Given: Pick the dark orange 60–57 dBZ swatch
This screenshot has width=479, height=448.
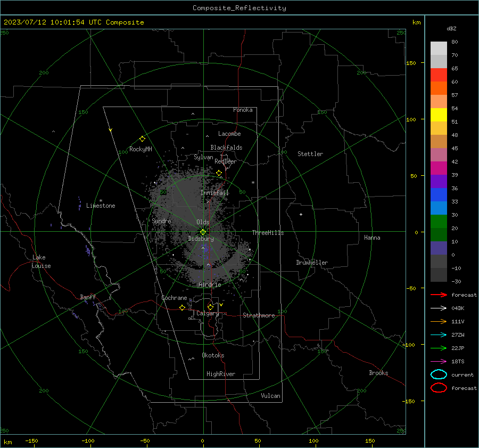Looking at the screenshot, I should click(439, 88).
